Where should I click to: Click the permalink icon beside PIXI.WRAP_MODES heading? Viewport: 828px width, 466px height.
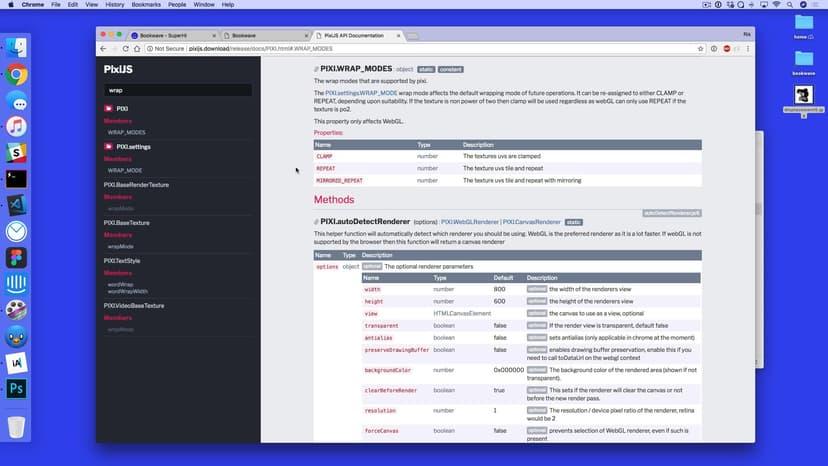coord(317,69)
